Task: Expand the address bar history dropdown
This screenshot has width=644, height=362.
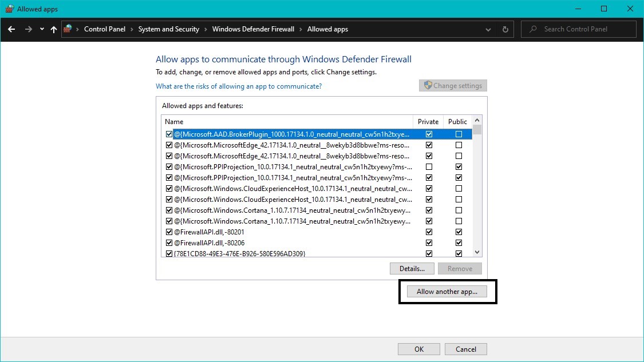Action: [488, 30]
